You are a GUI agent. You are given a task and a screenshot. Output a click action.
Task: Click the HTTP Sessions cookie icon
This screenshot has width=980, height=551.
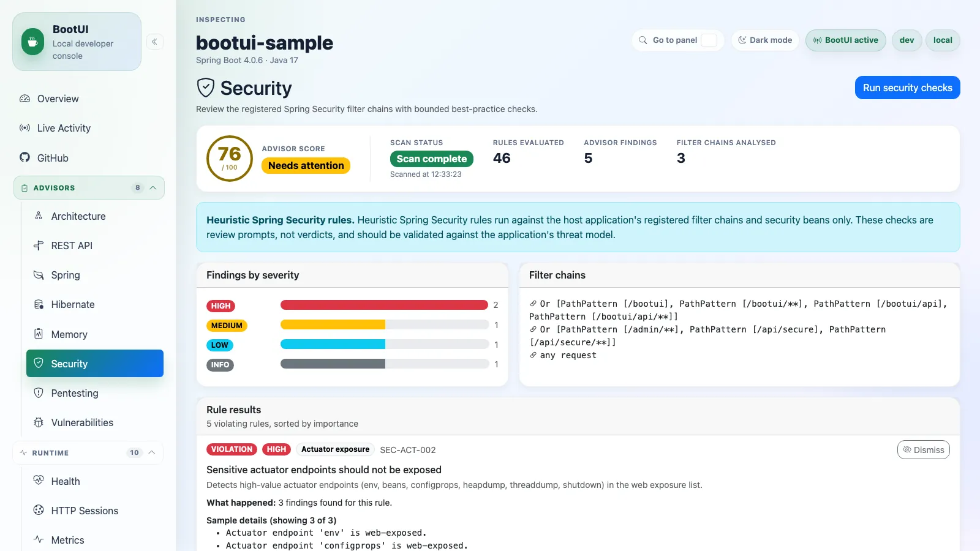pyautogui.click(x=39, y=510)
